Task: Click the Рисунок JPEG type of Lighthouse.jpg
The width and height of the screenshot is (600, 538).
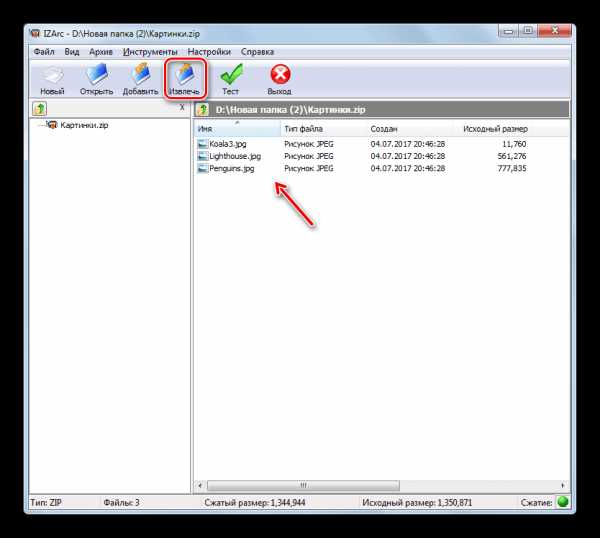Action: tap(309, 156)
